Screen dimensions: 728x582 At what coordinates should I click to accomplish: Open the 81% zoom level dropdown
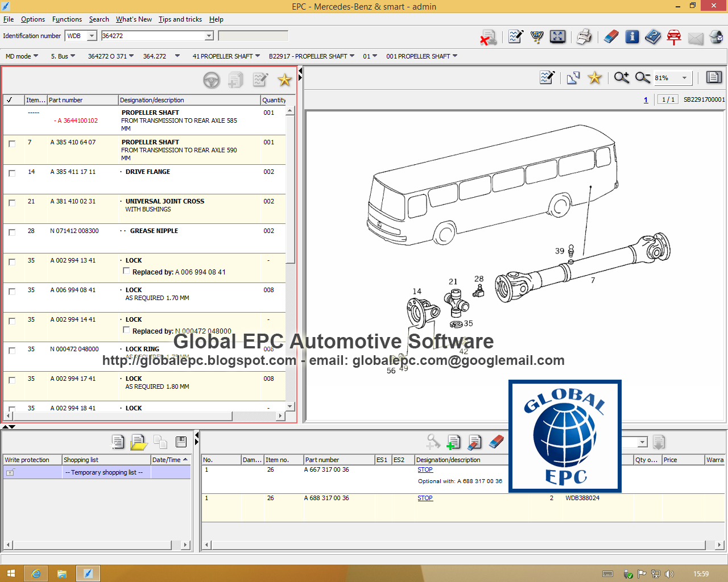[684, 78]
